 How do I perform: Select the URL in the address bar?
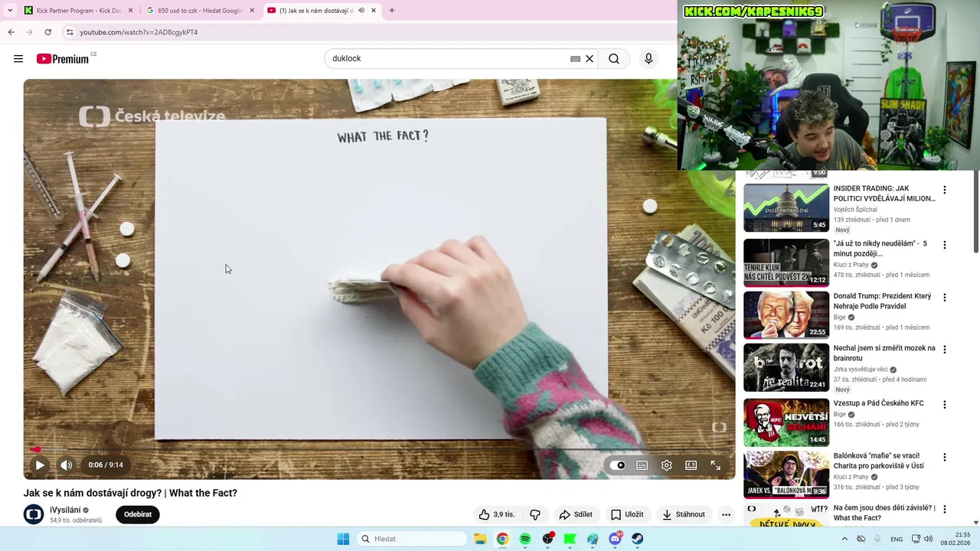click(139, 32)
